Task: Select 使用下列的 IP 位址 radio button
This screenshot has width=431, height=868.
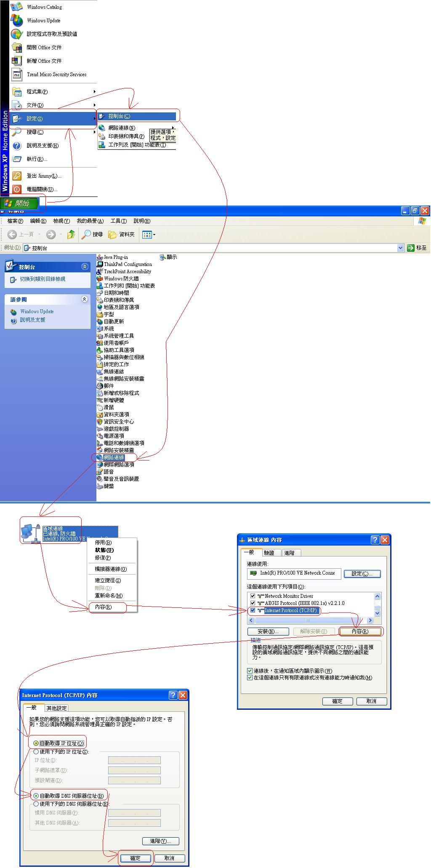Action: tap(36, 752)
